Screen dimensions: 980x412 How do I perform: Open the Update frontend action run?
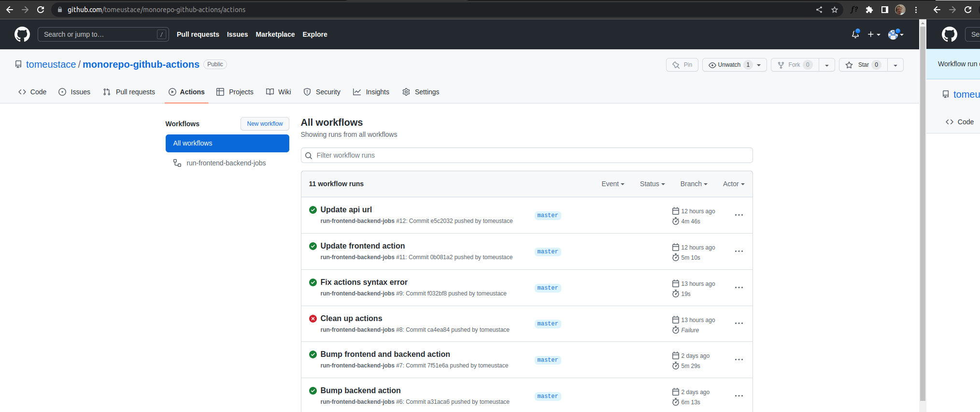click(363, 246)
